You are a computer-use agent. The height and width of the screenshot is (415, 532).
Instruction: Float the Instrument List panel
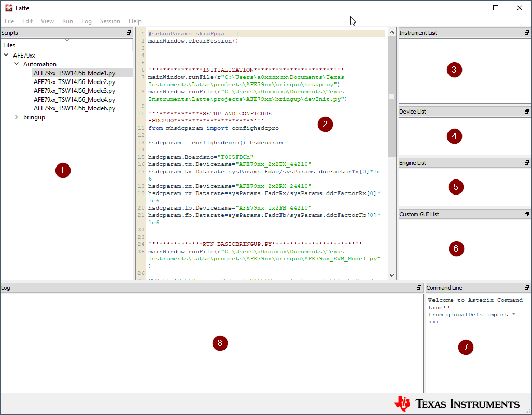pos(526,32)
